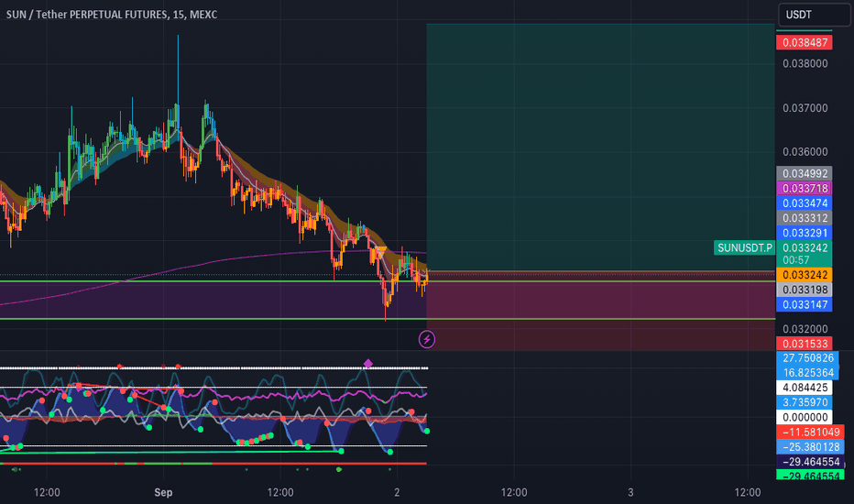Click the purple diamond marker in oscillator pane
The image size is (854, 504).
tap(368, 364)
